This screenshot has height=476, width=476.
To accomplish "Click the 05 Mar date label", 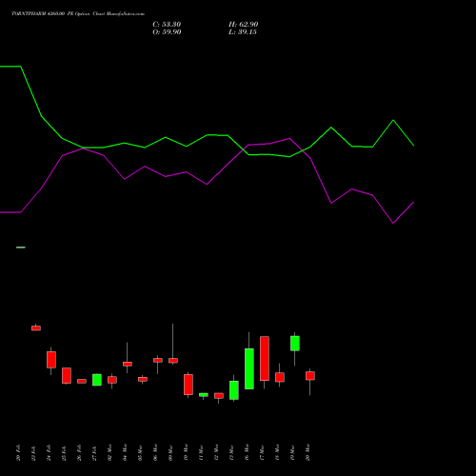I will click(140, 452).
